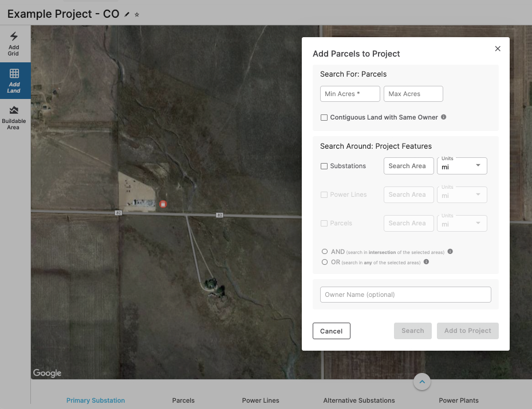Cancel the Add Parcels dialog
This screenshot has height=409, width=532.
tap(331, 331)
